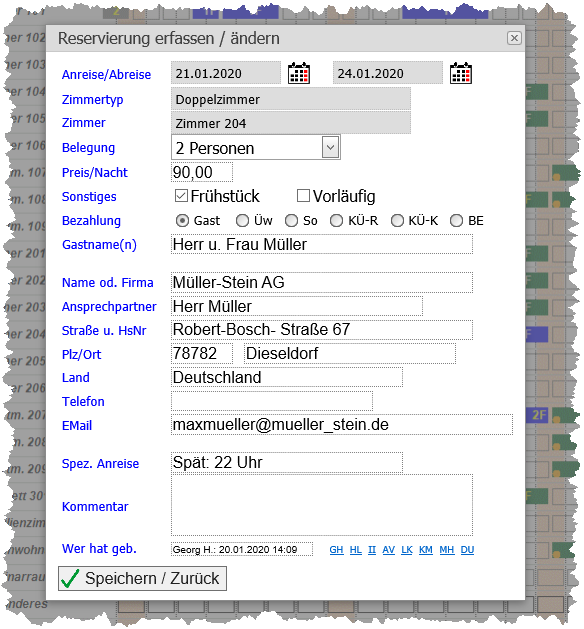584x629 pixels.
Task: Click the Kommentar text area
Action: click(x=322, y=505)
